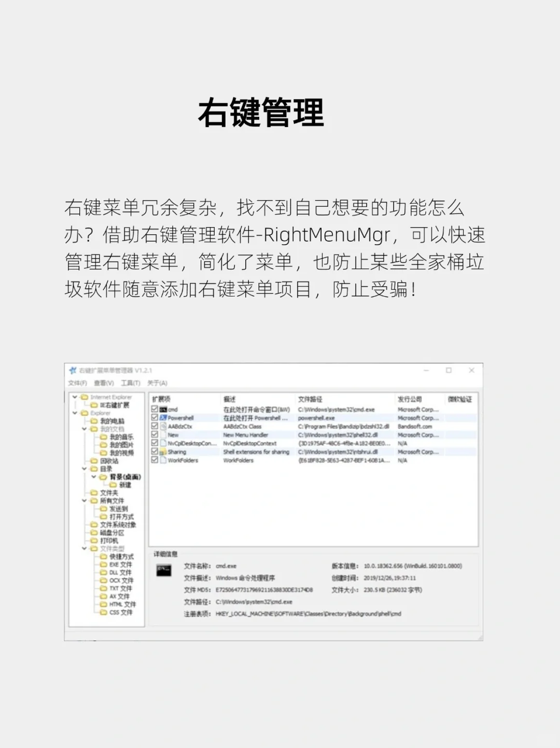Toggle the WorkFolders checkbox
This screenshot has height=748, width=560.
point(154,460)
